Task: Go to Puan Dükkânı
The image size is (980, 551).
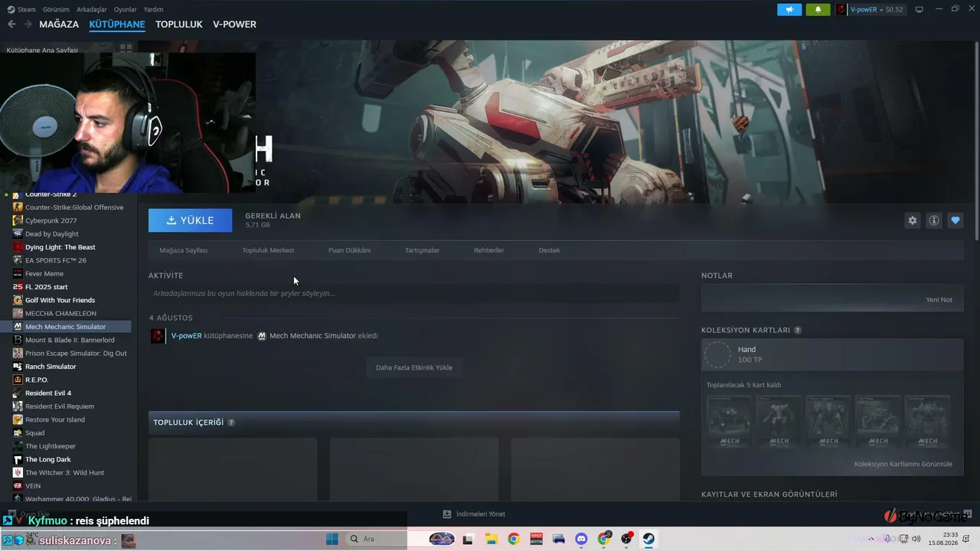Action: (349, 250)
